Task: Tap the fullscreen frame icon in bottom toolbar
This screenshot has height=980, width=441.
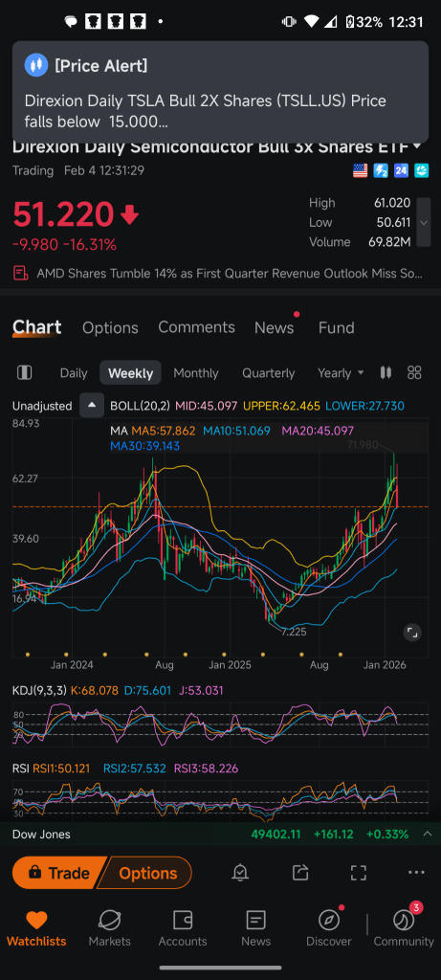Action: (358, 873)
